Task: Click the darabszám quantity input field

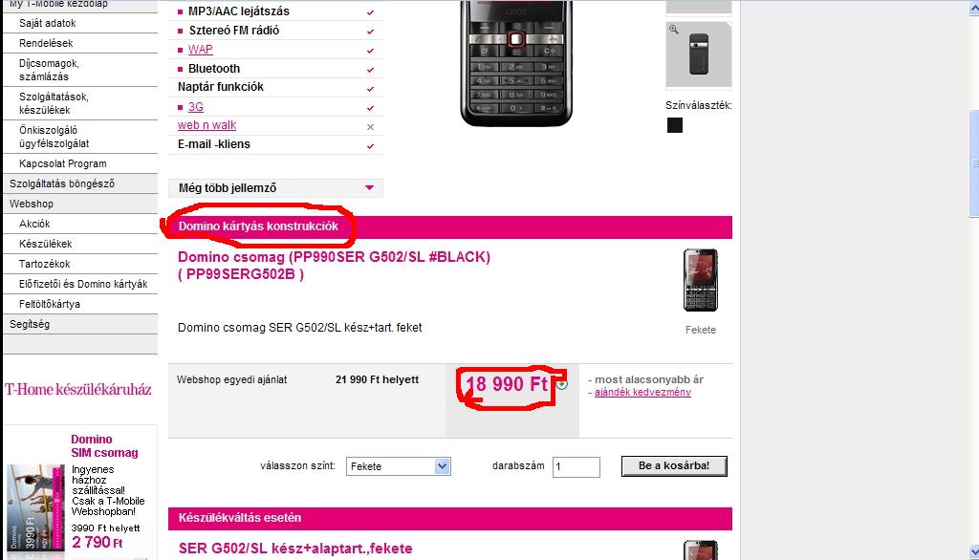Action: (577, 467)
